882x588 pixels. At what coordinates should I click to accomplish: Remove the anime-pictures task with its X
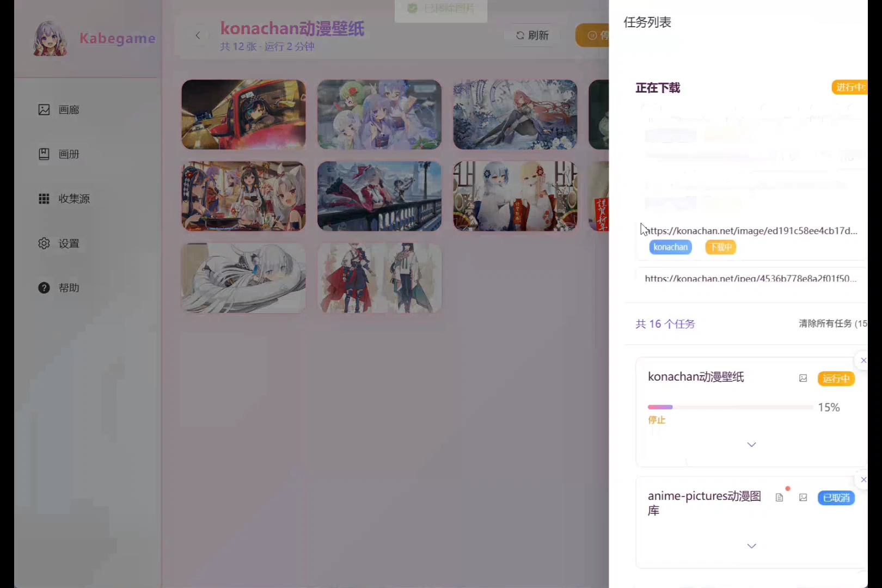tap(863, 480)
